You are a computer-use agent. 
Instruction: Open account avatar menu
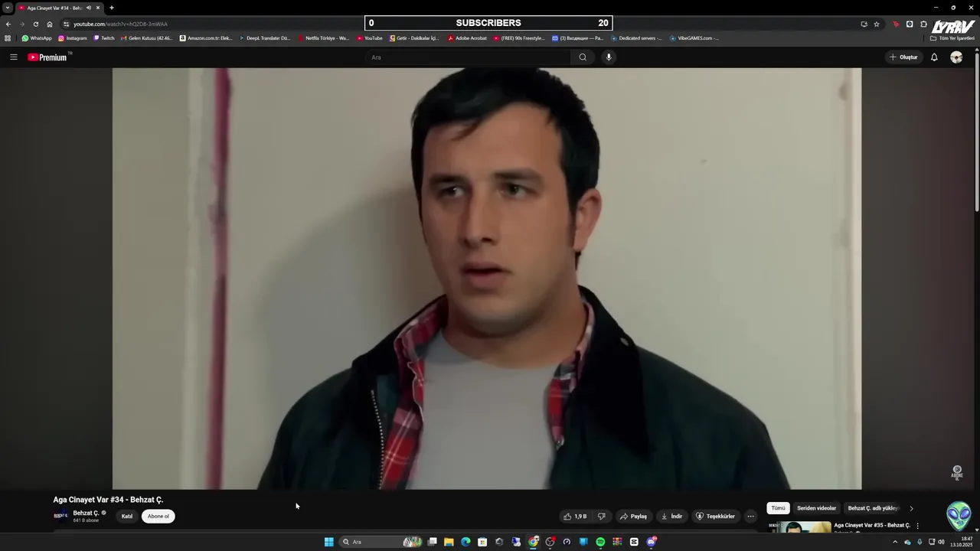click(956, 57)
